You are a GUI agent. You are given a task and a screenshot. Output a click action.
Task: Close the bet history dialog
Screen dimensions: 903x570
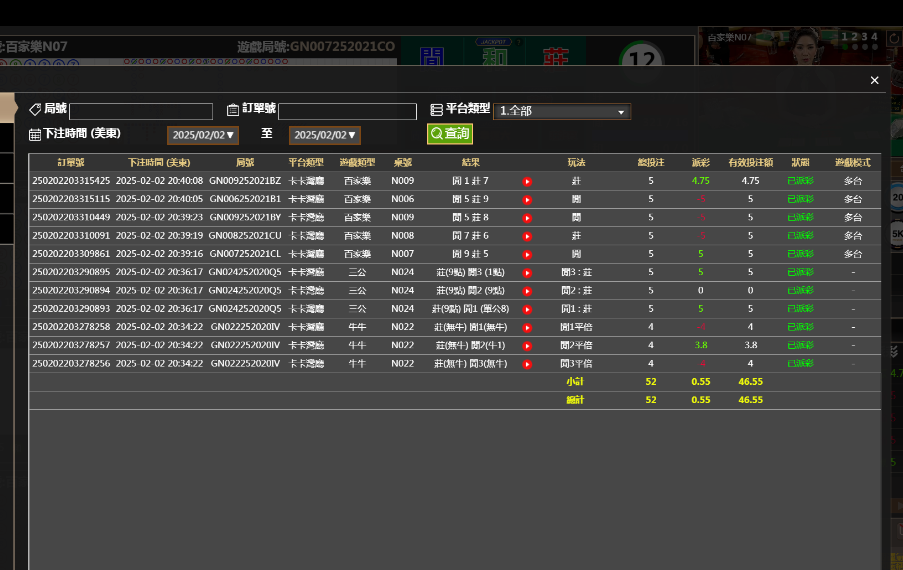(x=874, y=81)
